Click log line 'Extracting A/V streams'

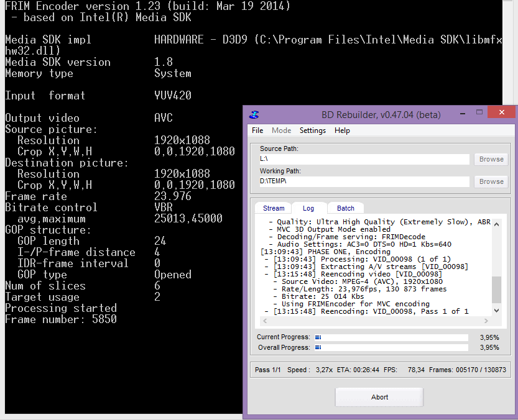[366, 267]
